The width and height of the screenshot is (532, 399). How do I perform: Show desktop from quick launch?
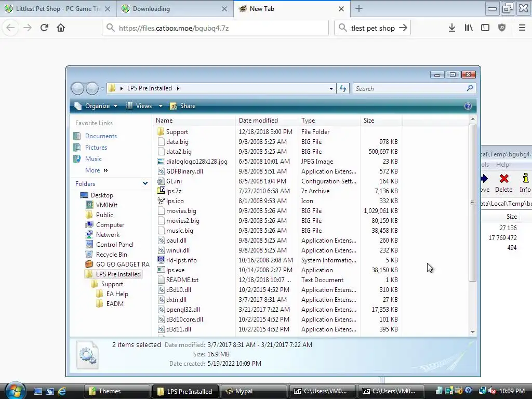(37, 391)
